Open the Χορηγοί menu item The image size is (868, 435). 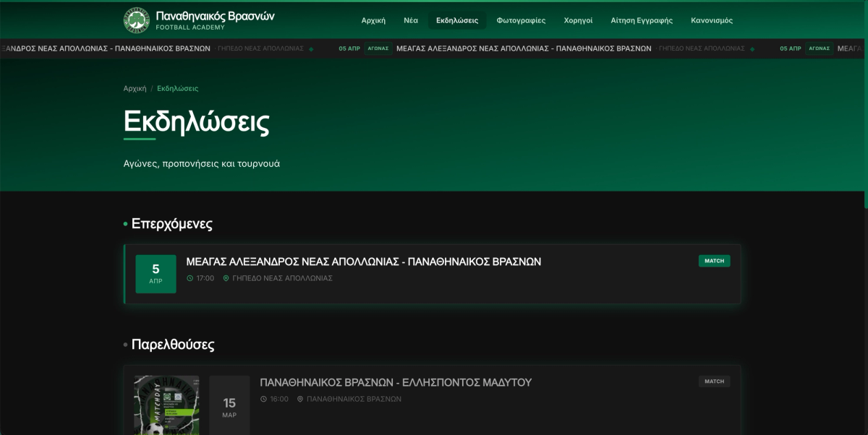click(578, 20)
